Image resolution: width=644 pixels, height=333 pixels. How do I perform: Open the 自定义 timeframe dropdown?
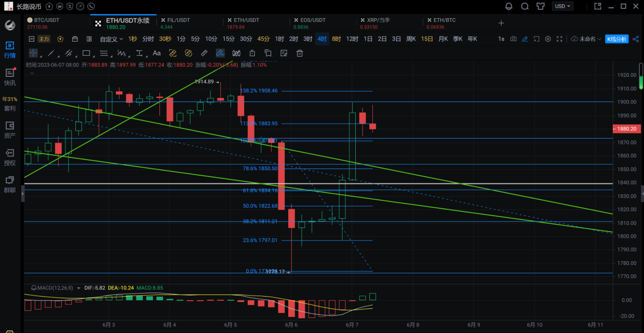click(111, 39)
